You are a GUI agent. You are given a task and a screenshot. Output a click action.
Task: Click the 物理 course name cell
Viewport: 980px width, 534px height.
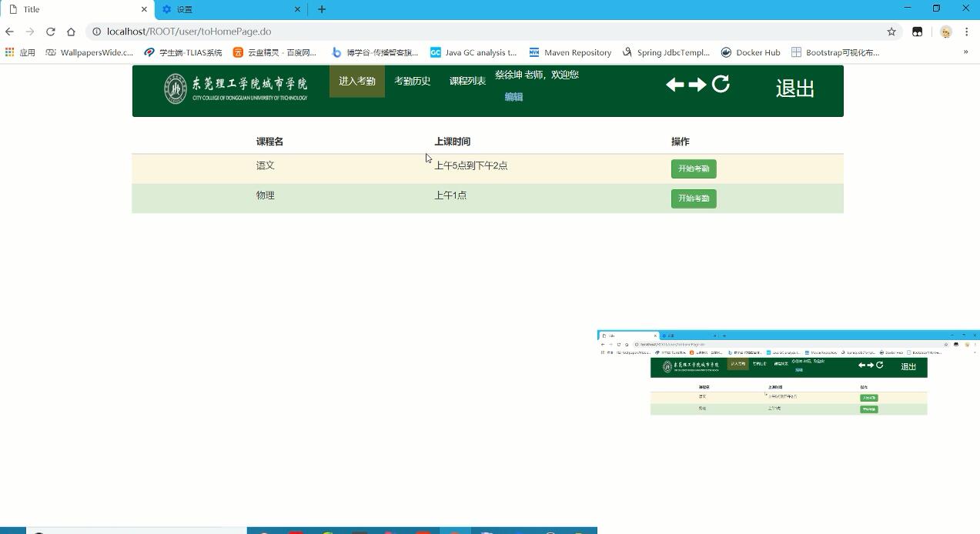[x=266, y=195]
